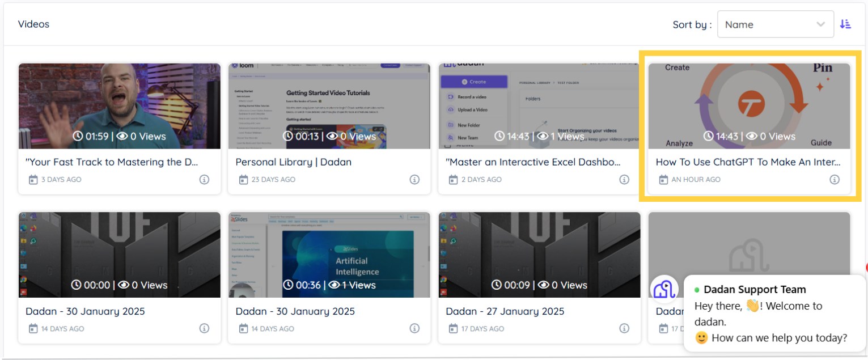Show info for Master an Interactive Excel video

[x=624, y=180]
